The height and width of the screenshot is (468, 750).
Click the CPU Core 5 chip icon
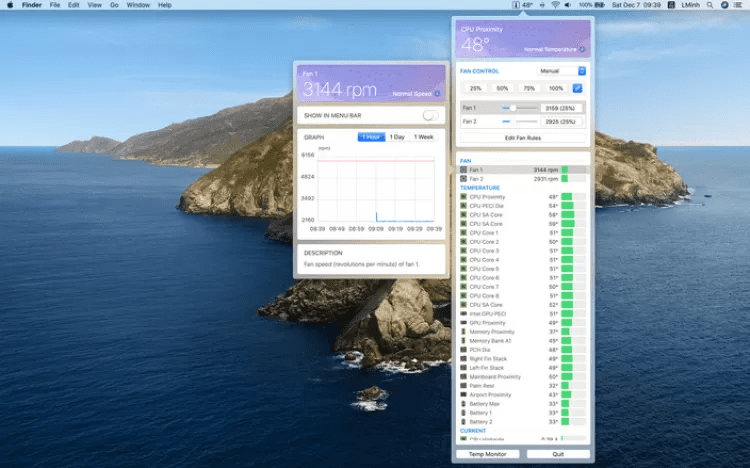(x=463, y=268)
